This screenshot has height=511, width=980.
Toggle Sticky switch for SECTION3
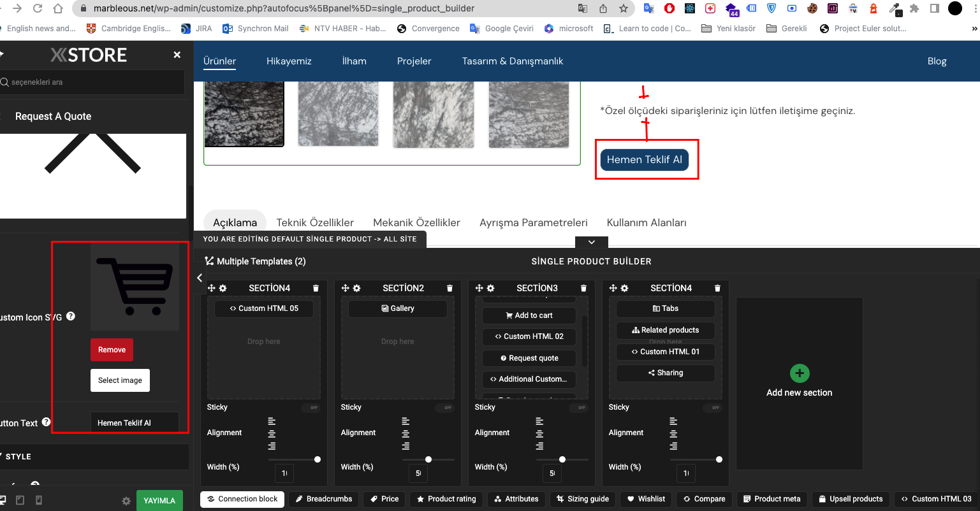[x=578, y=407]
